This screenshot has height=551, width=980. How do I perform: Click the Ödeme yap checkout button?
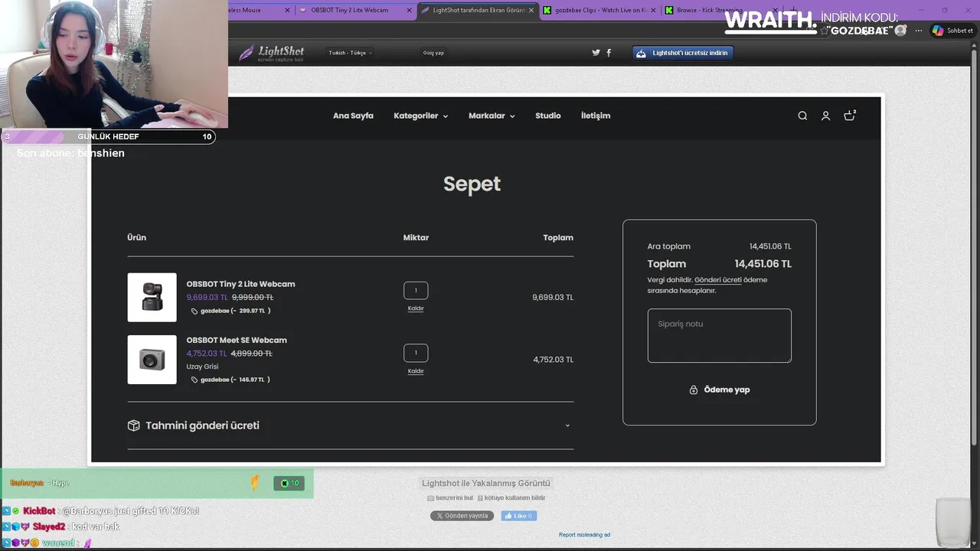tap(719, 390)
